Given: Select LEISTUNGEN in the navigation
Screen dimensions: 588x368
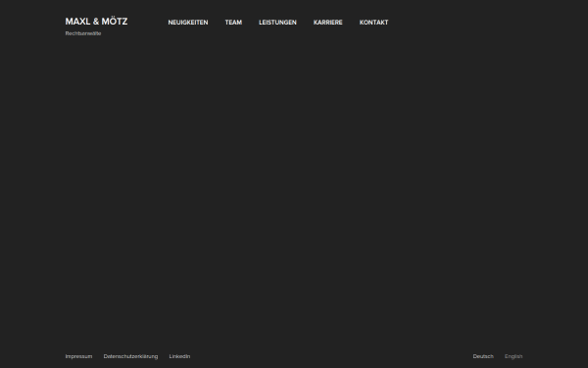Looking at the screenshot, I should click(277, 23).
